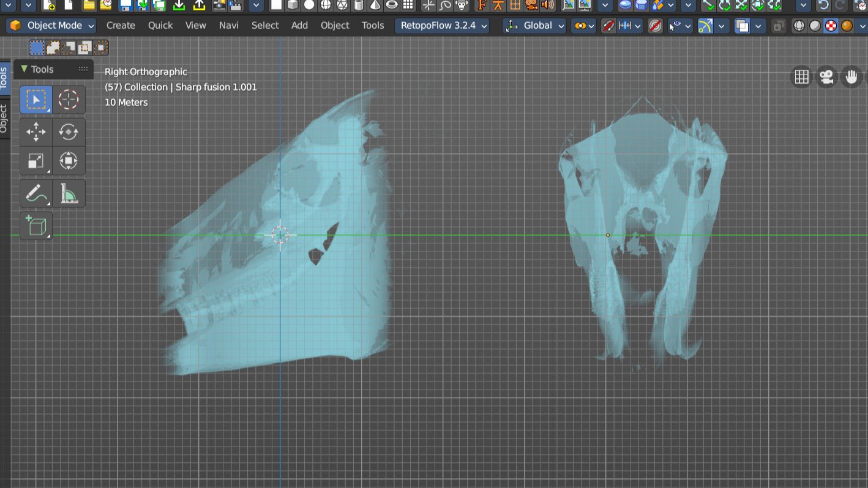Toggle snapping with the magnet icon
The image size is (868, 488).
pos(608,26)
